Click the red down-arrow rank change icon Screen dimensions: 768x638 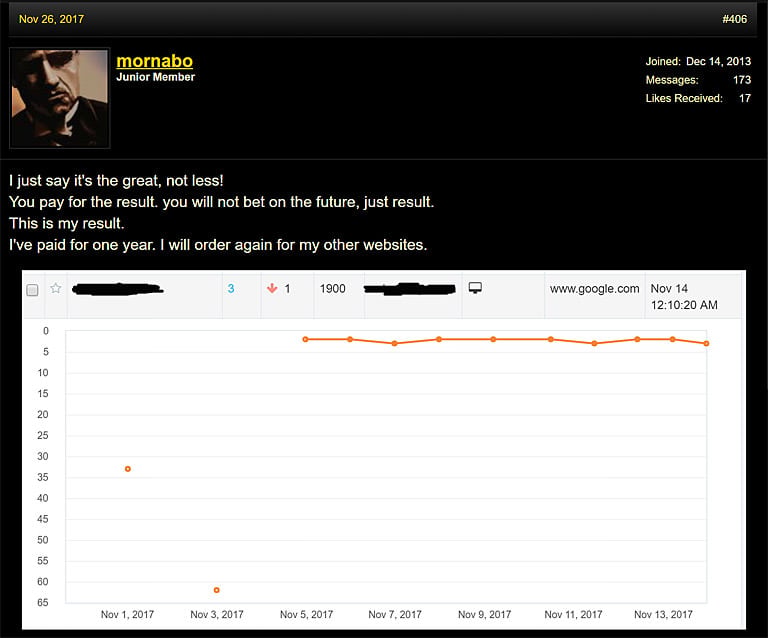click(272, 288)
